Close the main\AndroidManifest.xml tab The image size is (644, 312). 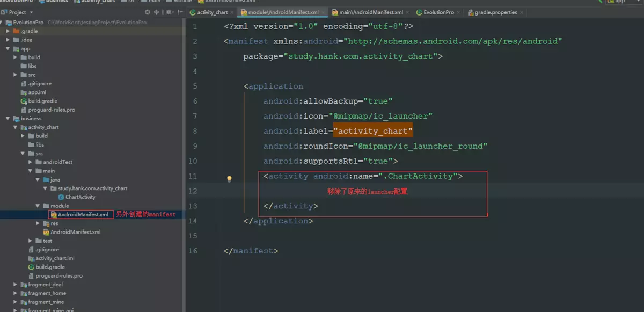[x=408, y=12]
